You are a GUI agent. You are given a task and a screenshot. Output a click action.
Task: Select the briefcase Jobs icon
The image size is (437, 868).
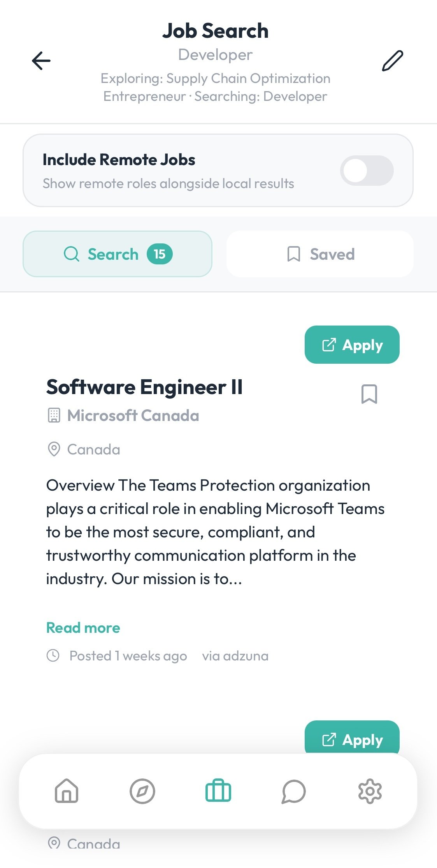(218, 791)
